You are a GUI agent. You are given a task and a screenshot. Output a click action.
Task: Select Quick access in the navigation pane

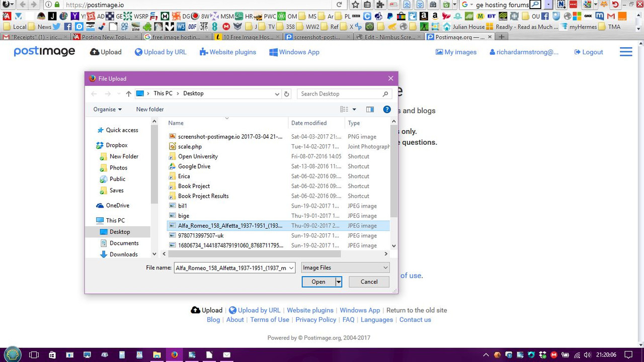[122, 130]
